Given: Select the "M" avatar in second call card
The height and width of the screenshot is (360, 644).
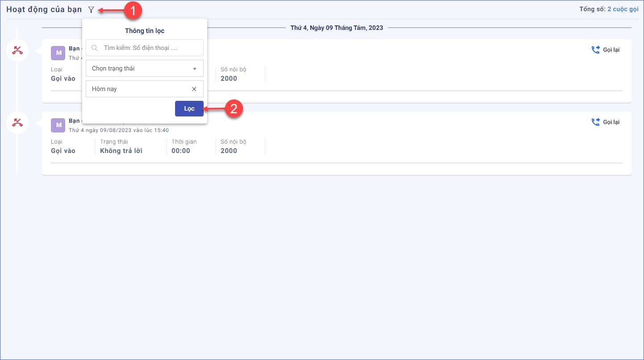Looking at the screenshot, I should point(58,125).
